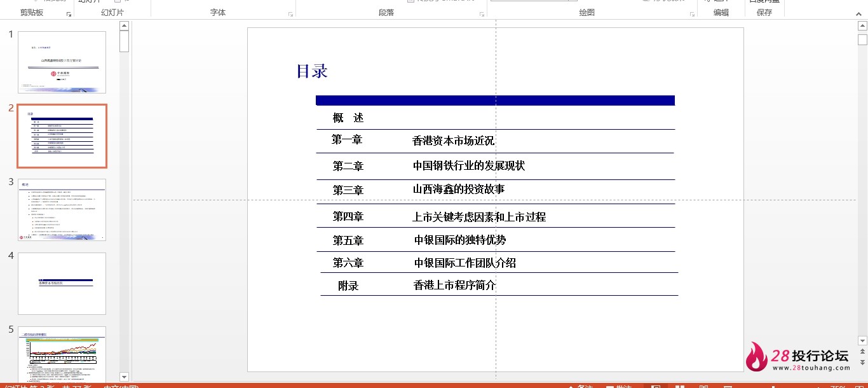This screenshot has width=868, height=388.
Task: Click the 香港资本市场近况 text
Action: 453,141
